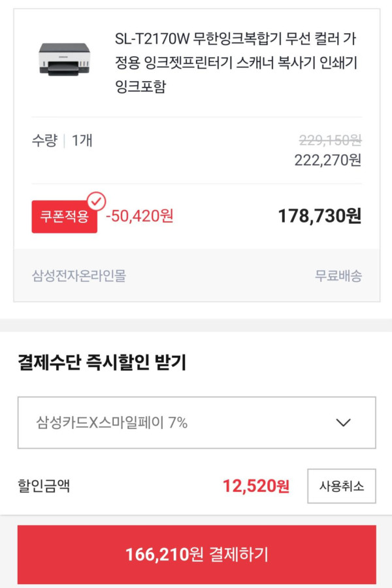Click the 178,730원 coupon-applied price
Screen dimensions: 392x588
click(x=319, y=216)
